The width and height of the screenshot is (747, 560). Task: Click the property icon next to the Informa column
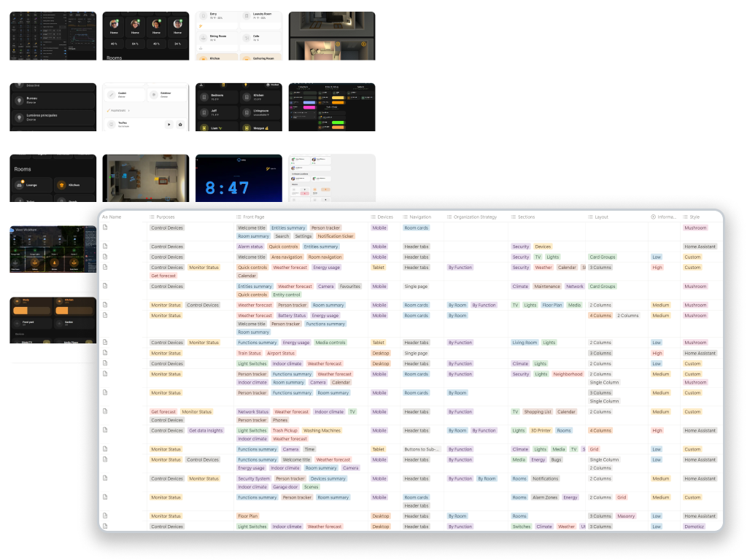(653, 217)
